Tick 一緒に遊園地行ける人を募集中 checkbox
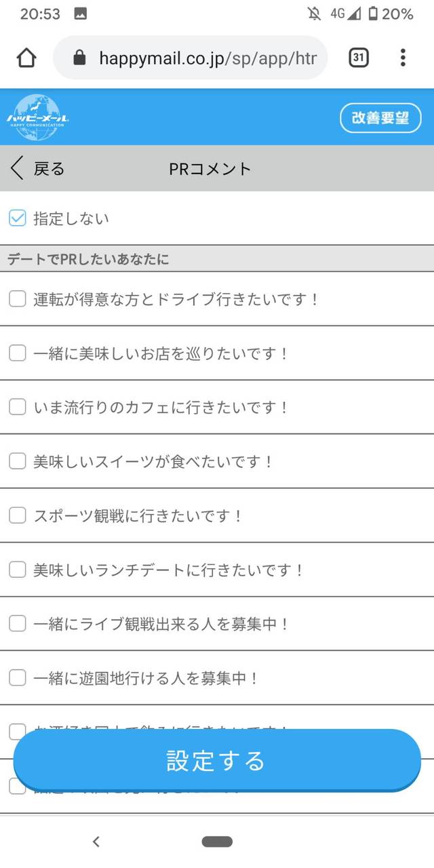The image size is (434, 868). (x=18, y=677)
